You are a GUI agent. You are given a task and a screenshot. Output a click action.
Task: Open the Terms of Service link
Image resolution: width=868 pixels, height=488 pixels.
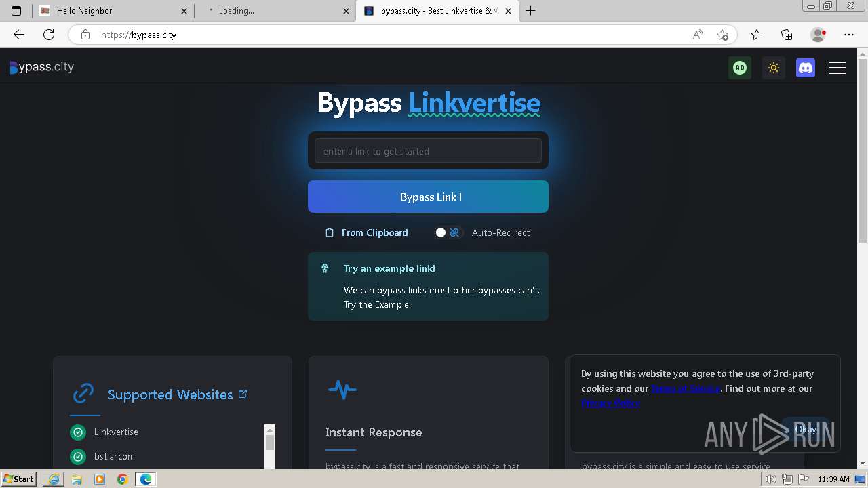[686, 388]
